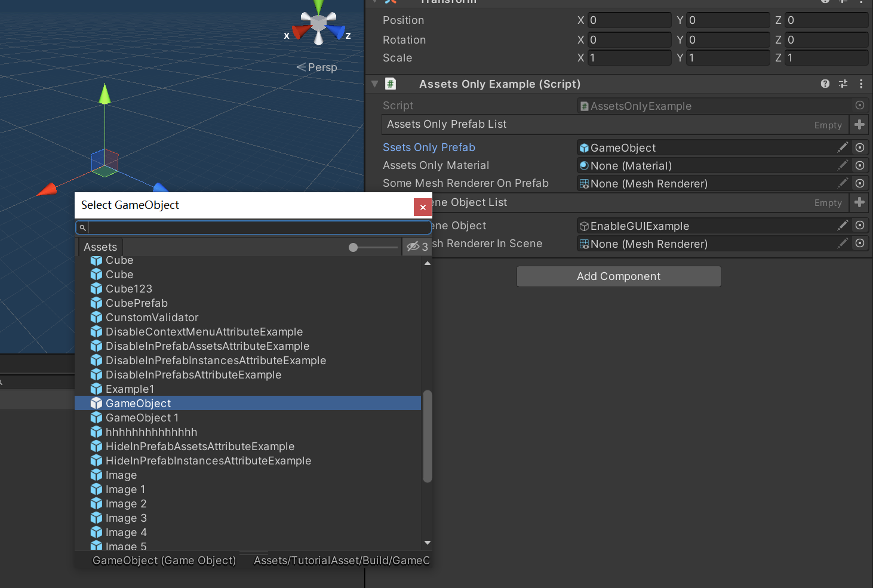Viewport: 873px width, 588px height.
Task: Select hhhhhhhhhhhhhh prefab
Action: [x=248, y=432]
